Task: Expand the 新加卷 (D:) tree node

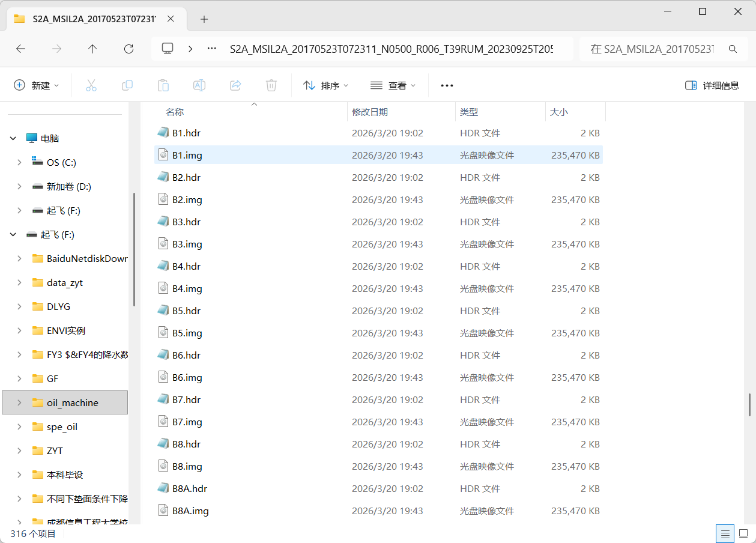Action: (19, 186)
